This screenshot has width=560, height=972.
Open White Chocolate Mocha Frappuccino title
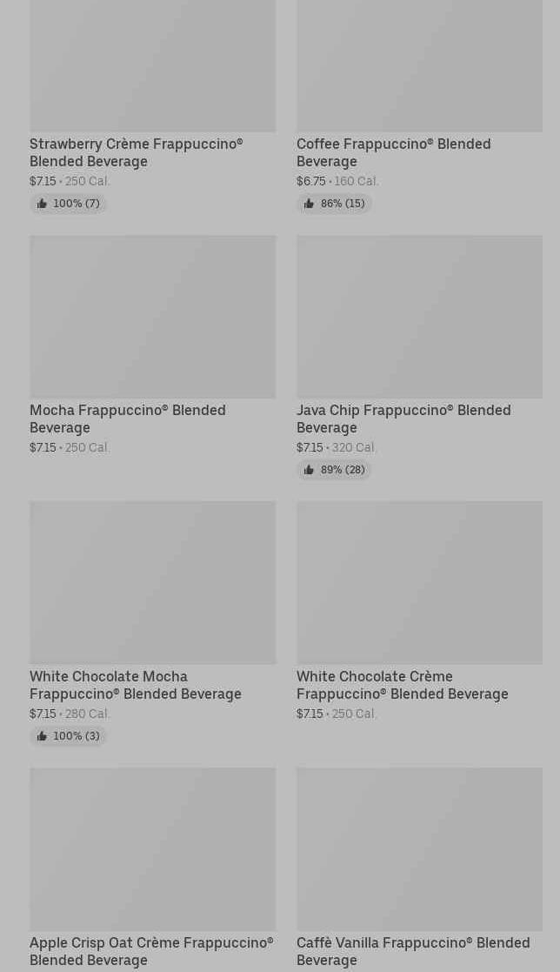[135, 685]
